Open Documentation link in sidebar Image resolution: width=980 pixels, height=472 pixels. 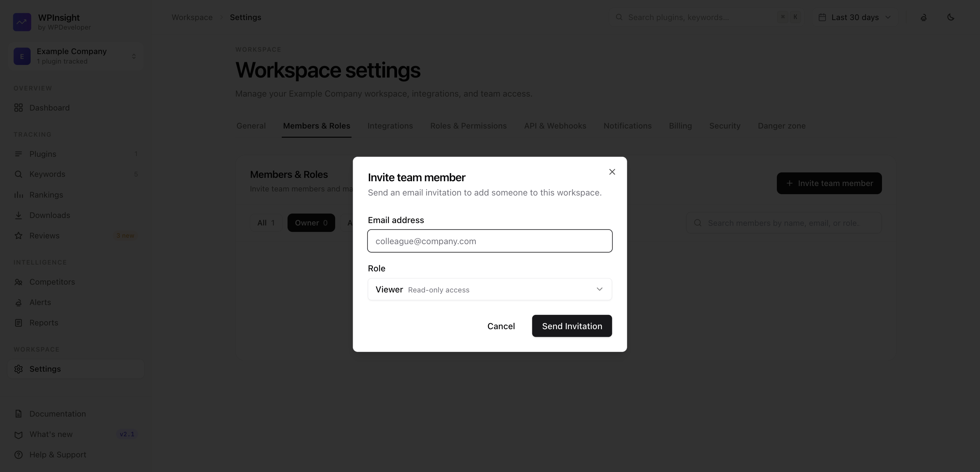(76, 414)
